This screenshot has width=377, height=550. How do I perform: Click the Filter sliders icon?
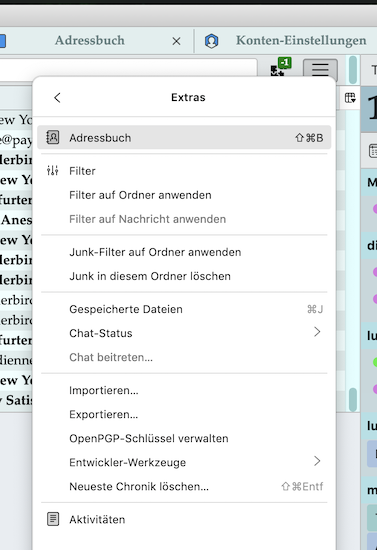point(53,171)
